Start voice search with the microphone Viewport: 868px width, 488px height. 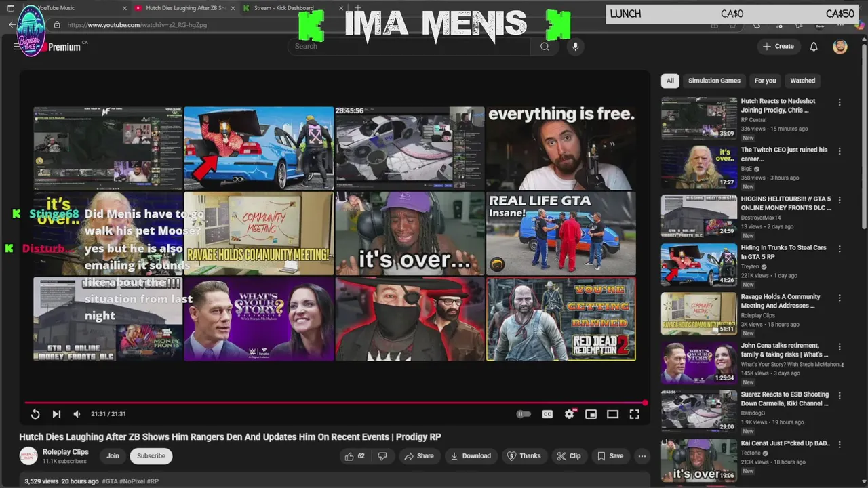point(575,46)
